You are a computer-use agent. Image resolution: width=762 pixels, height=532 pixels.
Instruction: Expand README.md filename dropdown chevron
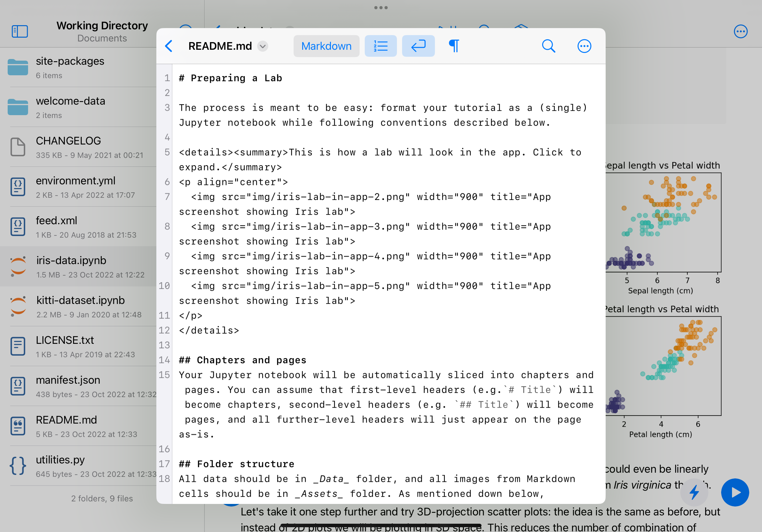(x=263, y=46)
